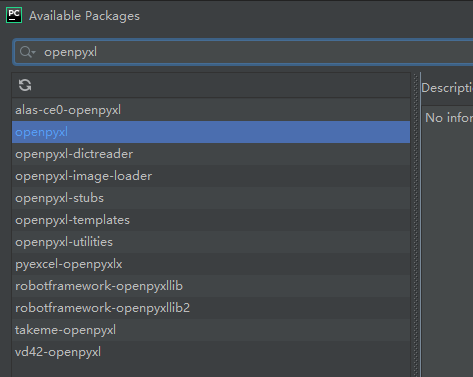Pick pyexcel-openpyxlx from results
The image size is (473, 377).
point(211,264)
